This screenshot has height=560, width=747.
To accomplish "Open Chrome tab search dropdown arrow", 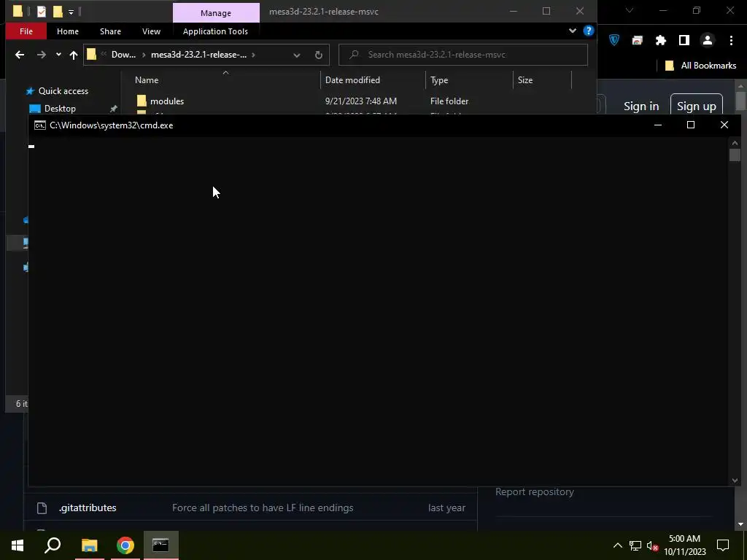I will [x=630, y=10].
